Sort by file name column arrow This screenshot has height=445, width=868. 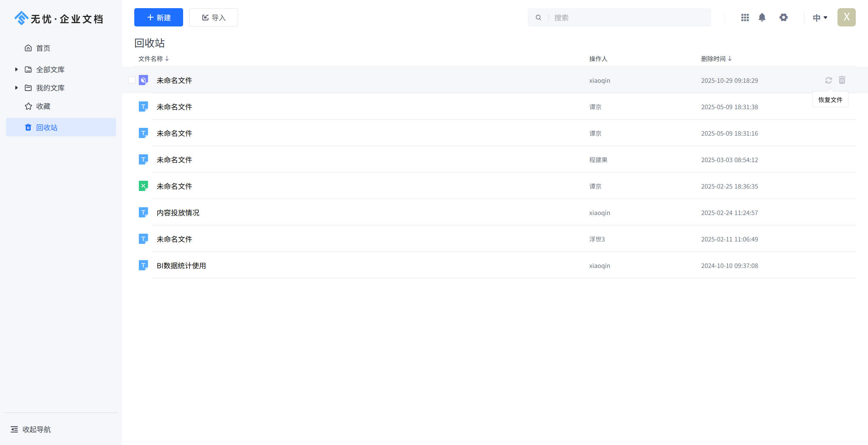coord(167,59)
